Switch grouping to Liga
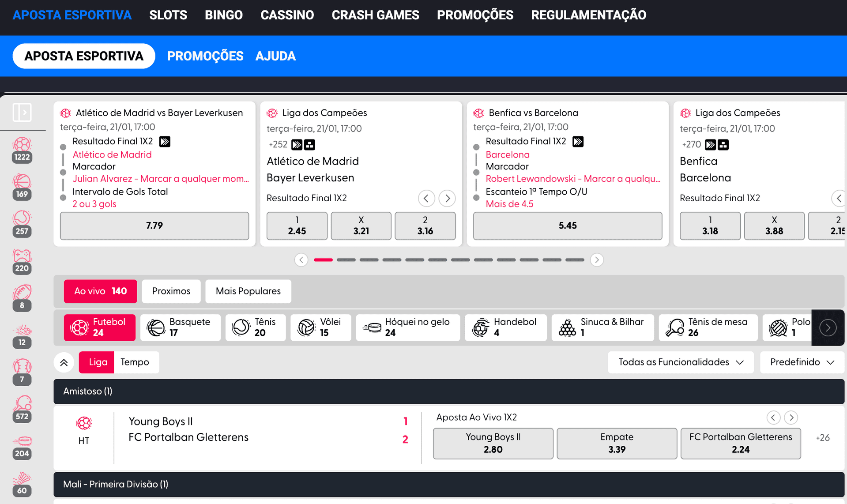Image resolution: width=847 pixels, height=504 pixels. 97,362
